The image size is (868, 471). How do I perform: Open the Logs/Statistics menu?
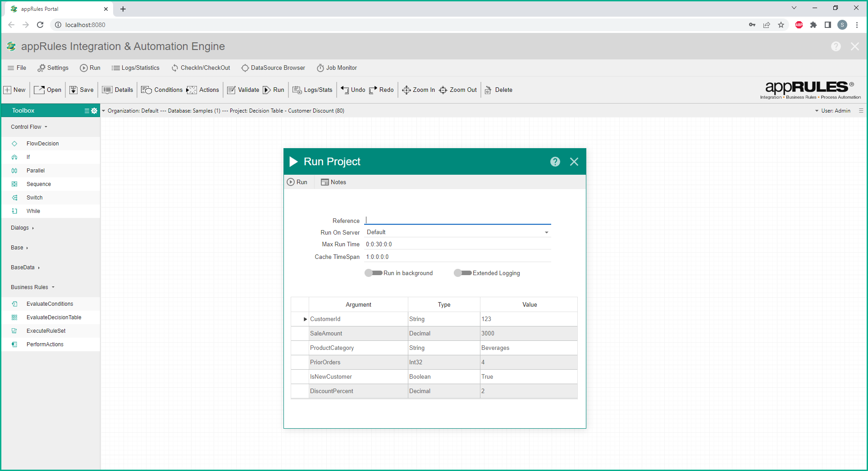pyautogui.click(x=136, y=68)
